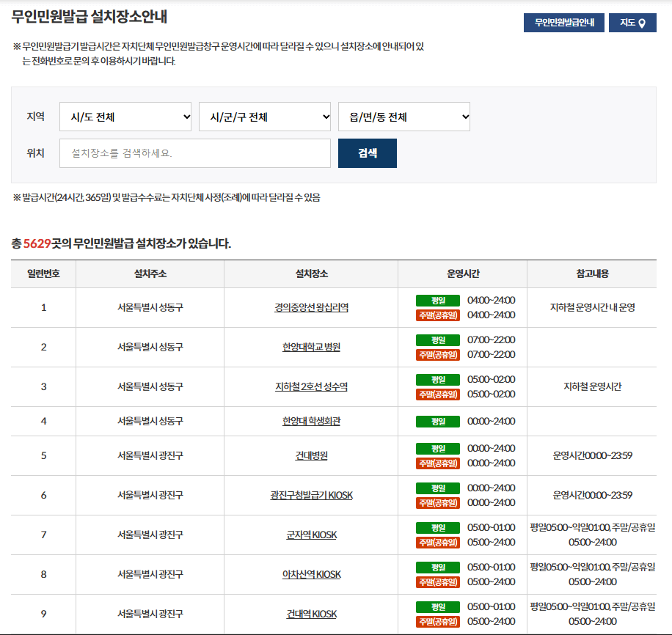
Task: Click the 검색 search button
Action: 367,153
